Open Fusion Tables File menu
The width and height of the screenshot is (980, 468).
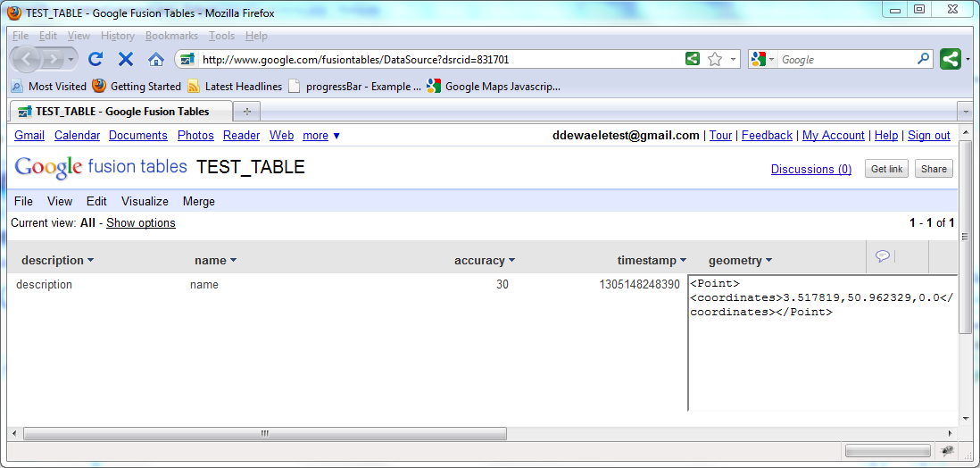(x=23, y=202)
